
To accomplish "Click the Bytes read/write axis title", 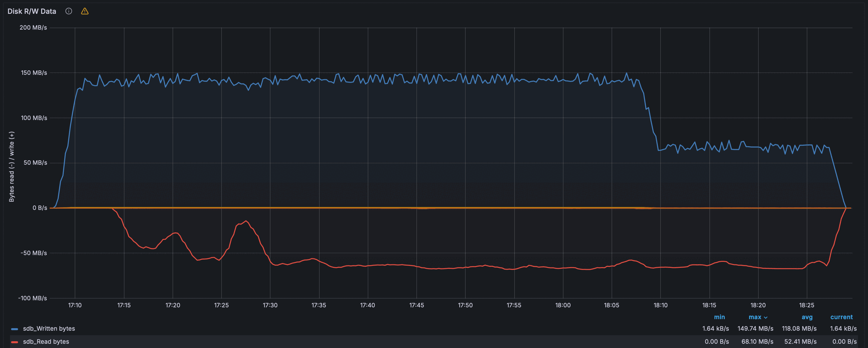I will [12, 167].
